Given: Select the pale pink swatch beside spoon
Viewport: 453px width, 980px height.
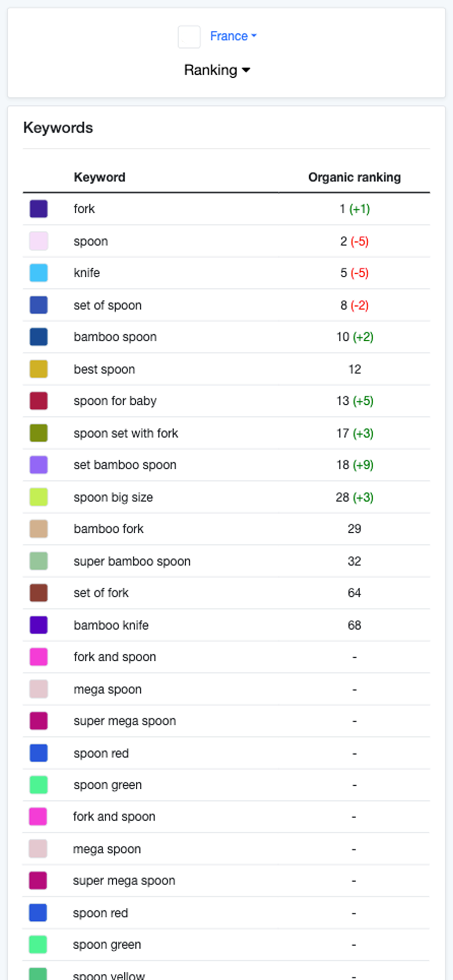Looking at the screenshot, I should click(x=38, y=241).
